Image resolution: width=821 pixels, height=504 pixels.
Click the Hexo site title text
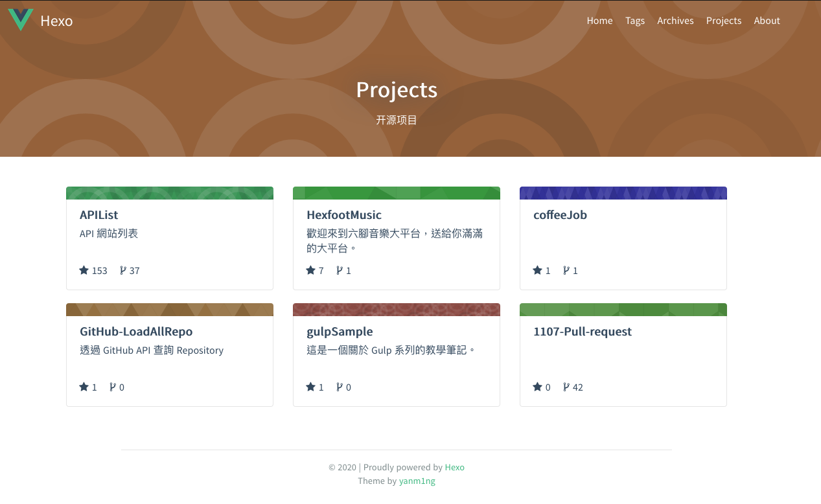[56, 21]
